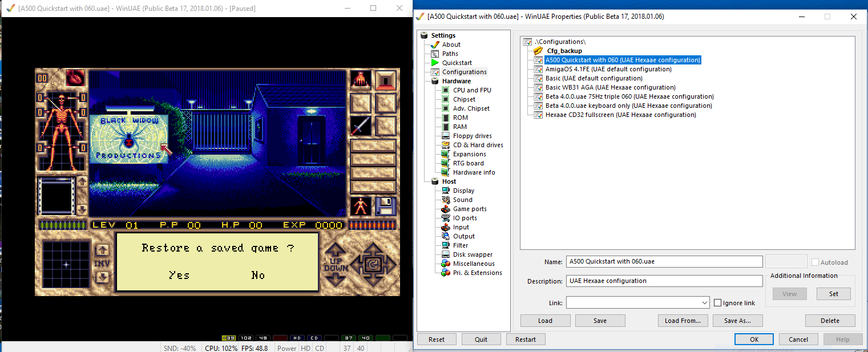Select AmigaOS 4.1FE configuration

(608, 69)
